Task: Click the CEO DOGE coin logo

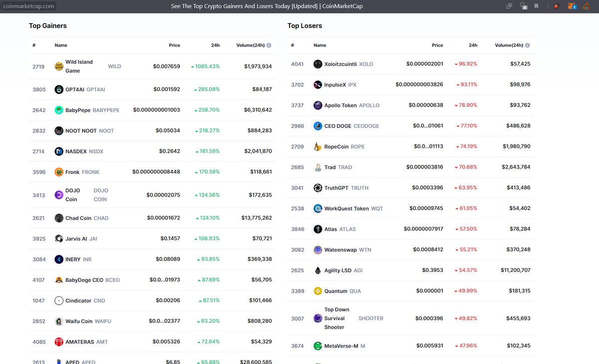Action: pos(318,126)
